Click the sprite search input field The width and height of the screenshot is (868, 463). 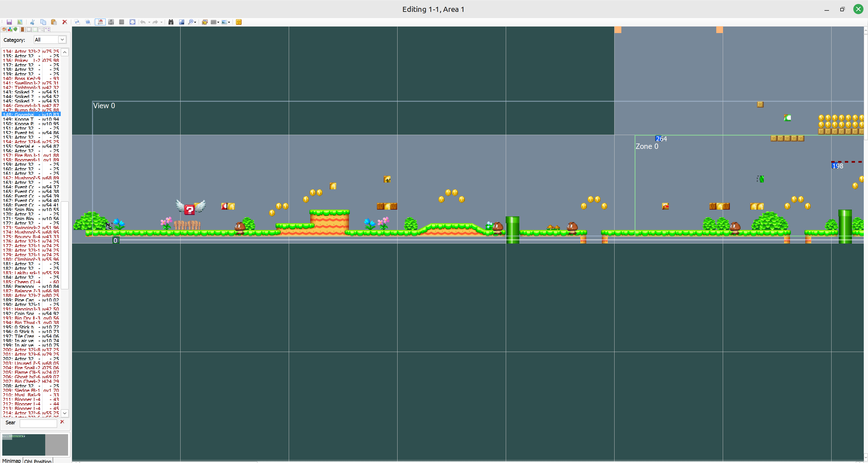[x=38, y=423]
